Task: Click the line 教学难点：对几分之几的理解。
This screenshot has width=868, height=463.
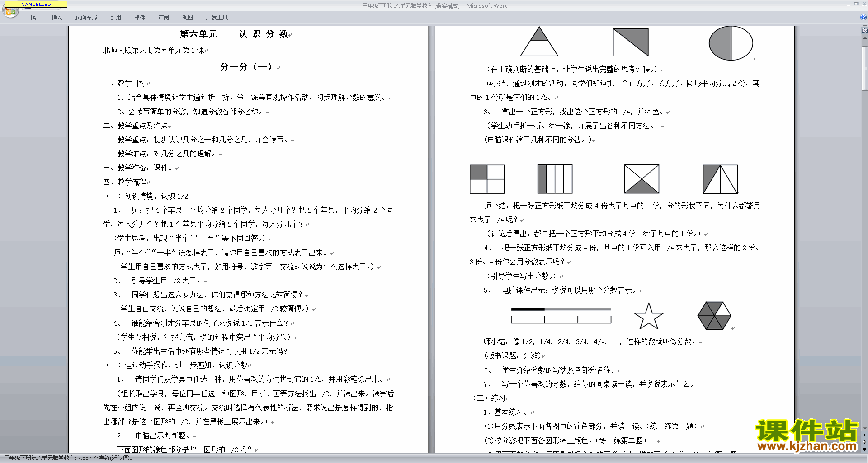Action: click(x=167, y=154)
